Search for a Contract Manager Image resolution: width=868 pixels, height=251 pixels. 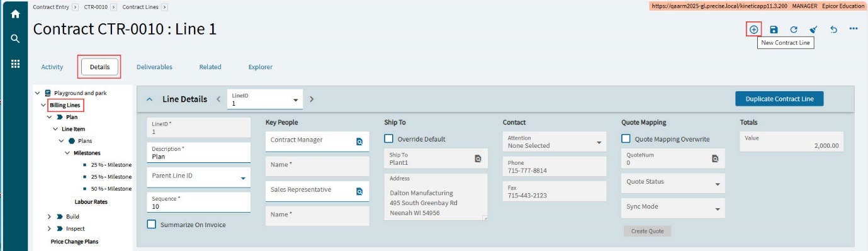(x=359, y=142)
